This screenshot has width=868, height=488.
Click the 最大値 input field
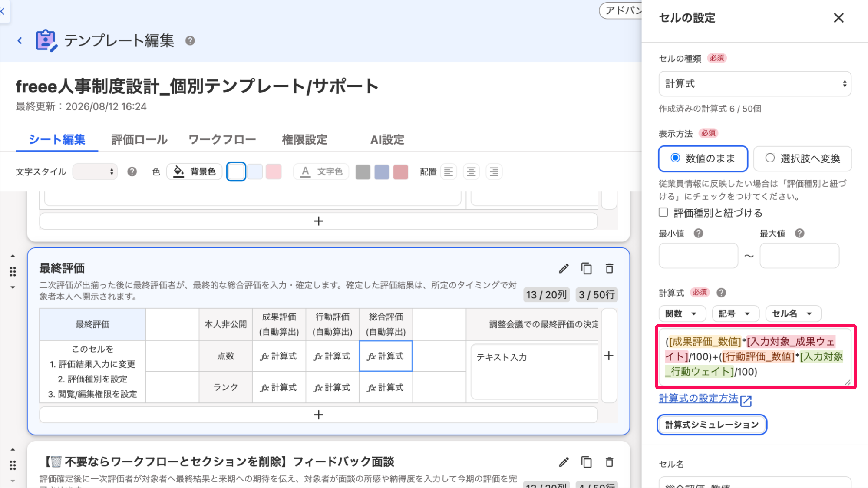799,256
